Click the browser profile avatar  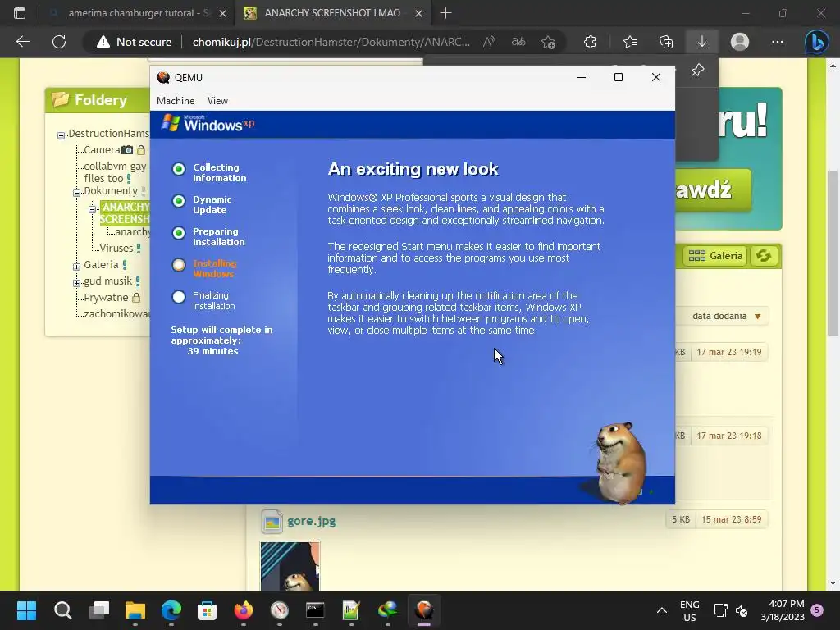click(740, 42)
